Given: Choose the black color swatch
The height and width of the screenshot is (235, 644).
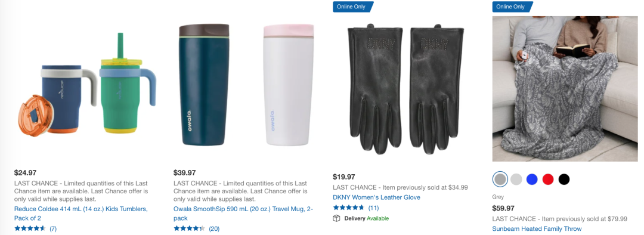Looking at the screenshot, I should (564, 179).
